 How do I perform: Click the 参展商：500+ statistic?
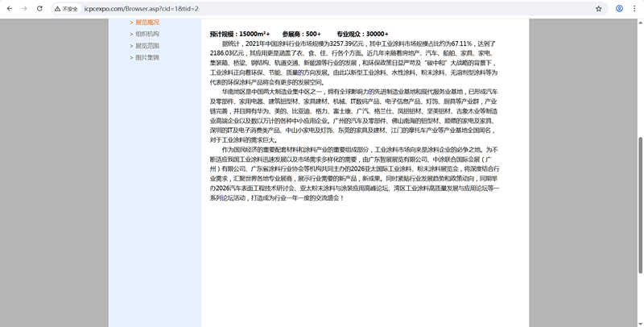(x=302, y=34)
